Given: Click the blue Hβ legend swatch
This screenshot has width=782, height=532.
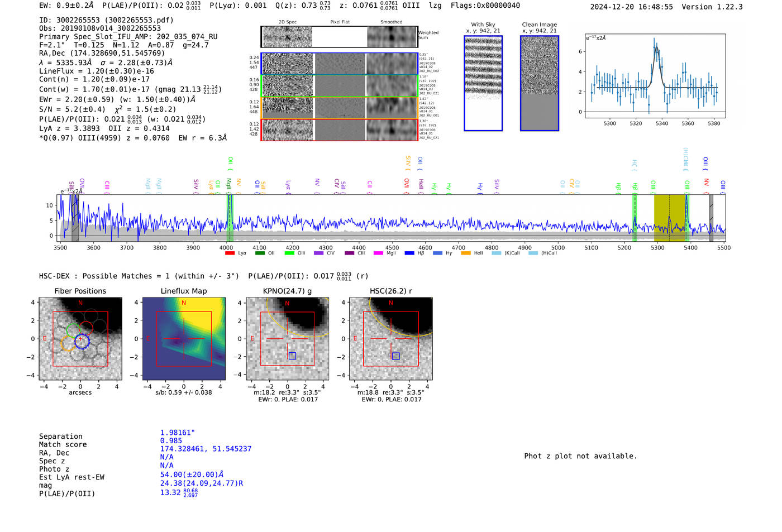Looking at the screenshot, I should [x=409, y=253].
